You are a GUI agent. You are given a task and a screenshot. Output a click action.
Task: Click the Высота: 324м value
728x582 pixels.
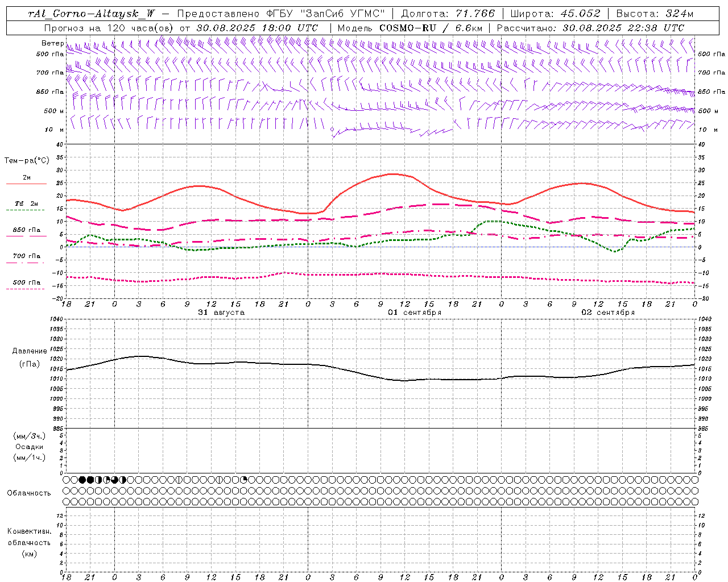tap(655, 14)
